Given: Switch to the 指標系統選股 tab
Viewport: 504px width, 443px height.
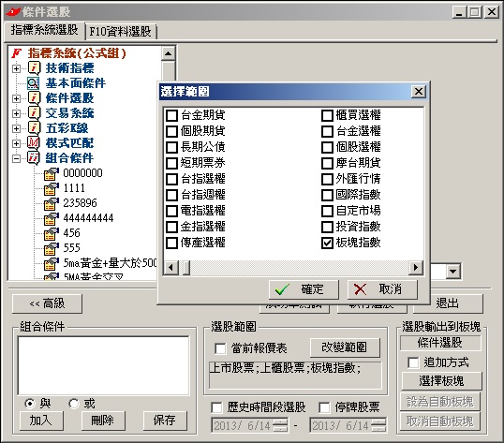Looking at the screenshot, I should (x=45, y=30).
